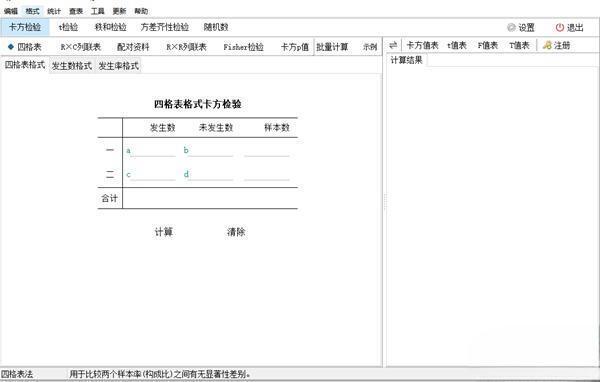The width and height of the screenshot is (600, 382).
Task: Switch to 方差齐性检验 tab
Action: tap(165, 27)
